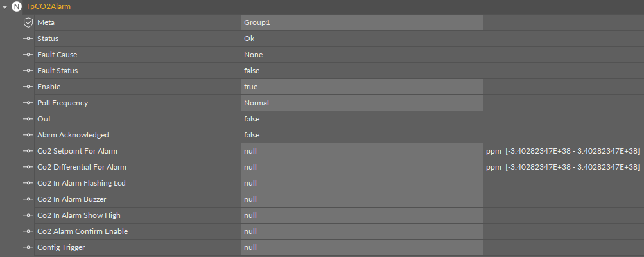Click the slot icon beside Enable
Screen dimensions: 644x257
click(x=28, y=87)
